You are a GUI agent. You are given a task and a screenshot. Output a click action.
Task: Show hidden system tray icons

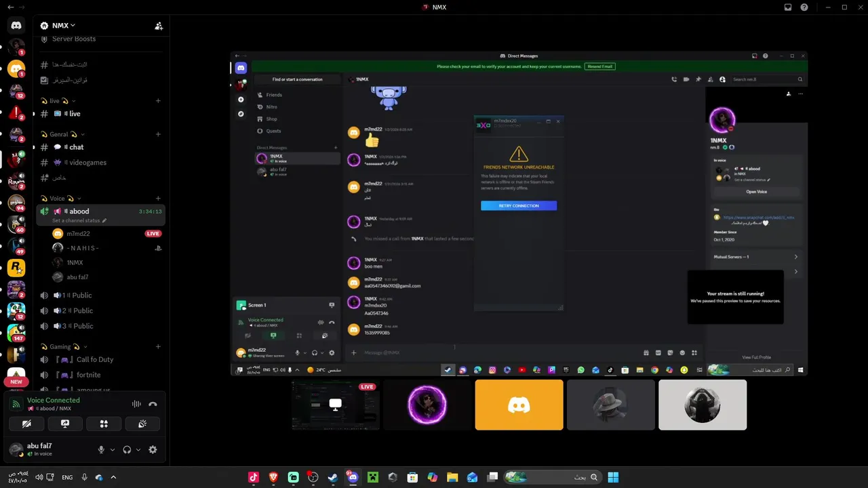point(113,477)
